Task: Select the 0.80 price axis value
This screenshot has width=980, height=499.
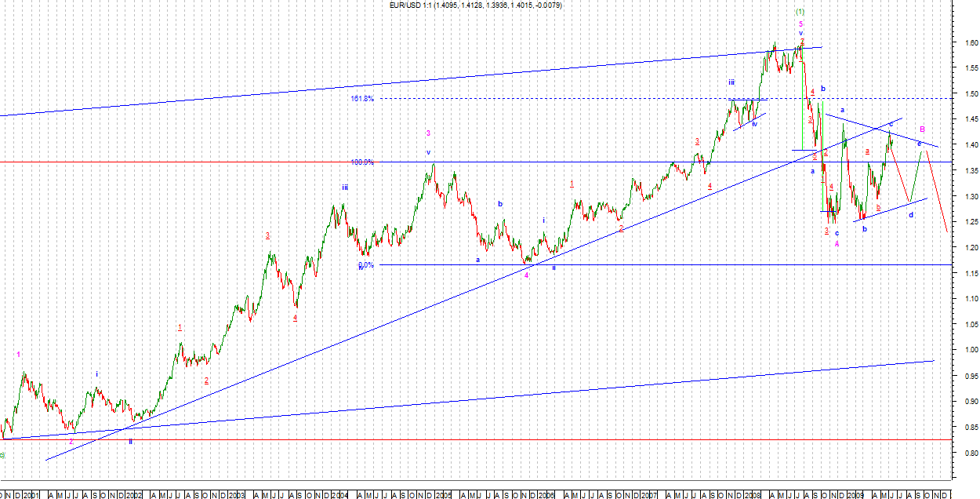Action: [x=971, y=453]
